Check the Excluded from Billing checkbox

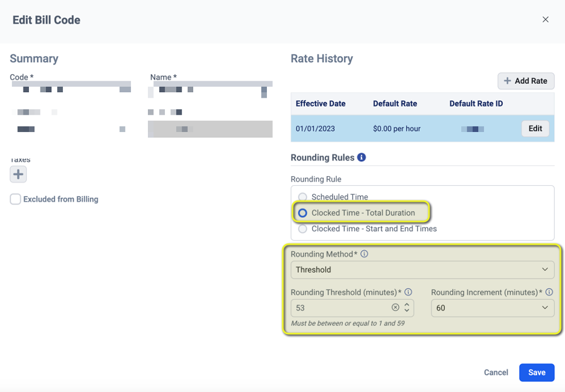pyautogui.click(x=15, y=199)
